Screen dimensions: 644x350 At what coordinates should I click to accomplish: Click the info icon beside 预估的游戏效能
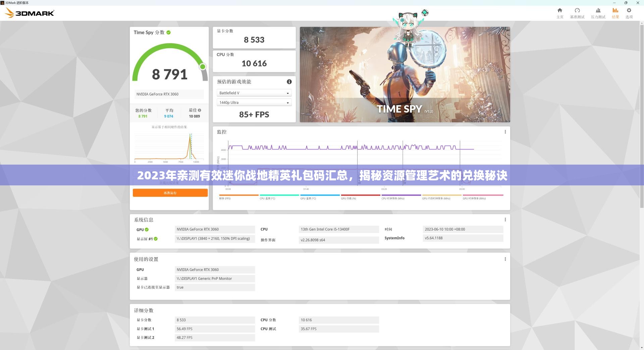289,81
